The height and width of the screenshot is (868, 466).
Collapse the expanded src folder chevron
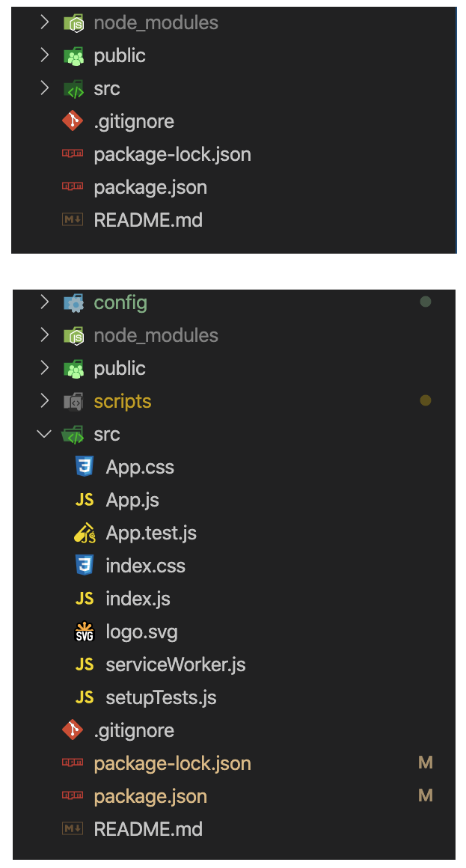point(44,434)
